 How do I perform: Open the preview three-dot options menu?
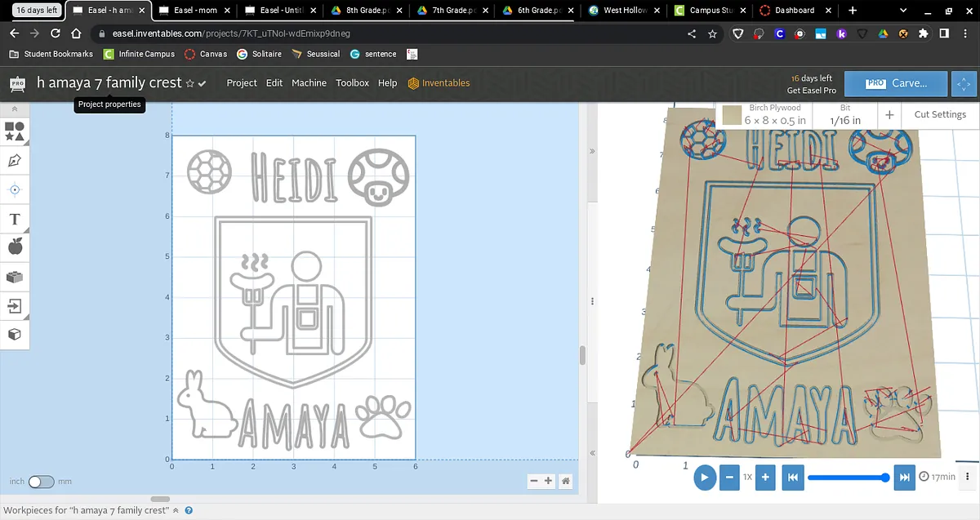(968, 477)
